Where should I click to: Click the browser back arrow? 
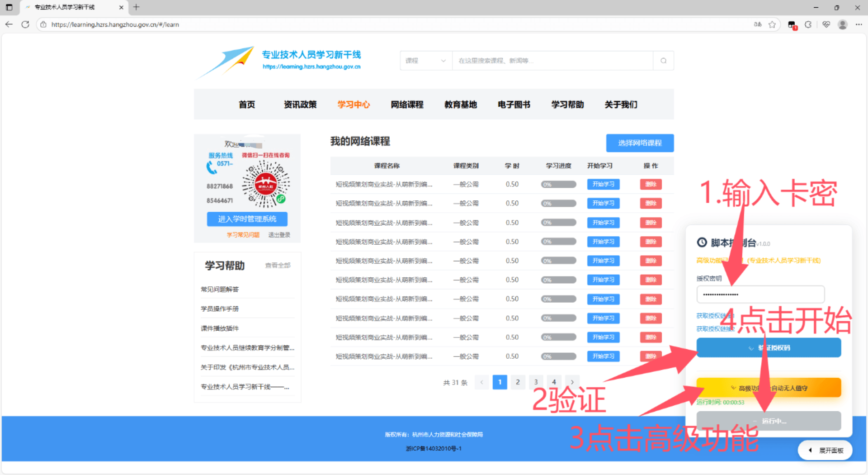(x=9, y=24)
